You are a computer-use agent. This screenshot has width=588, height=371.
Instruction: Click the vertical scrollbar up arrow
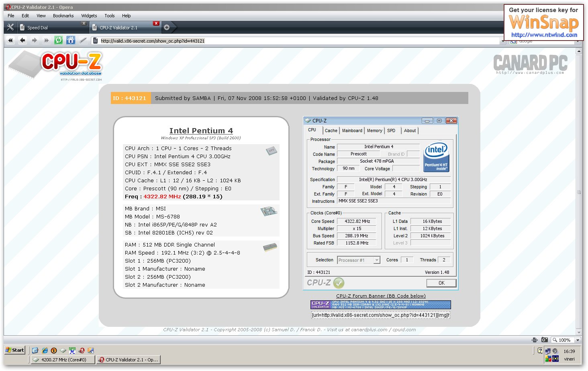click(579, 51)
